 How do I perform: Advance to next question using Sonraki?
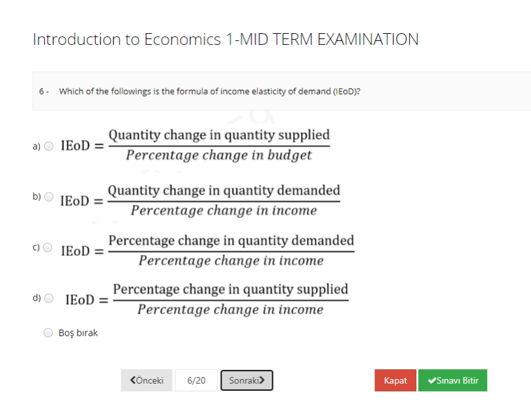pyautogui.click(x=246, y=380)
